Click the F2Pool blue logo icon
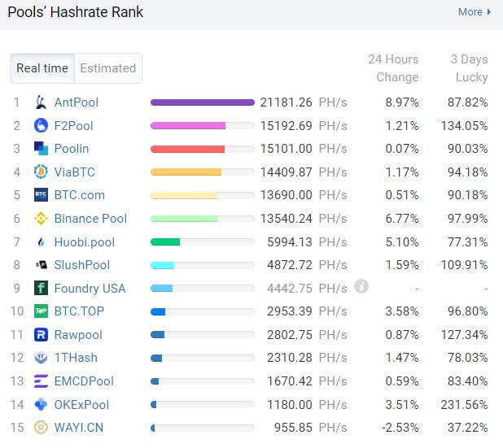Image resolution: width=503 pixels, height=448 pixels. (x=41, y=126)
